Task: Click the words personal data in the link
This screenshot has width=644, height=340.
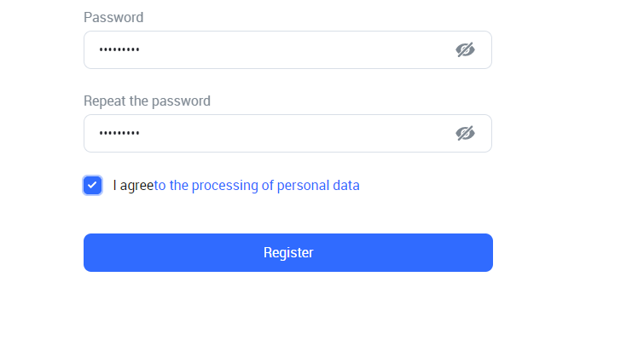Action: [318, 186]
